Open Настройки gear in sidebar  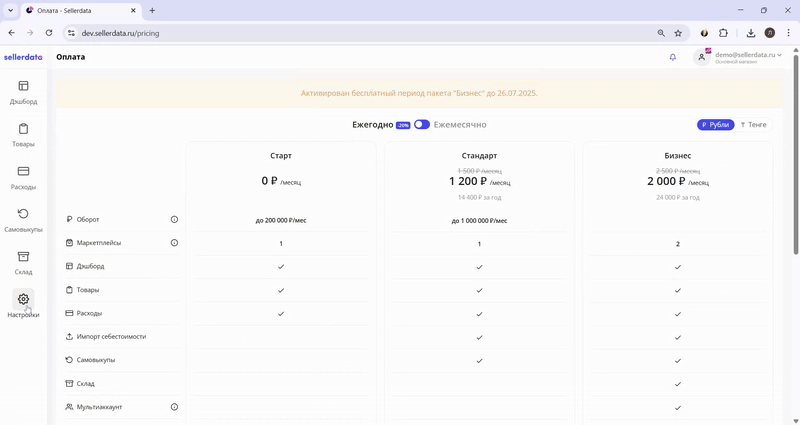pyautogui.click(x=23, y=304)
